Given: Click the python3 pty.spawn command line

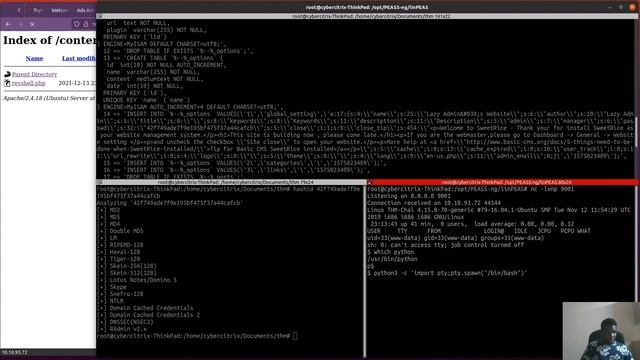Looking at the screenshot, I should [447, 273].
